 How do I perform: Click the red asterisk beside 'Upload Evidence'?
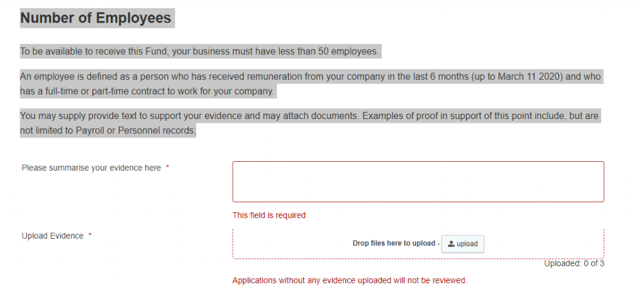(x=90, y=235)
